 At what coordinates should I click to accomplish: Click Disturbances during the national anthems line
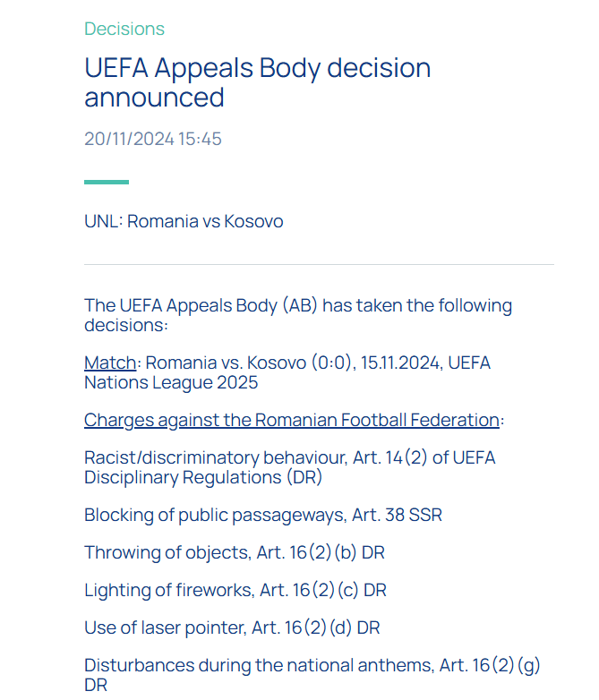coord(312,675)
